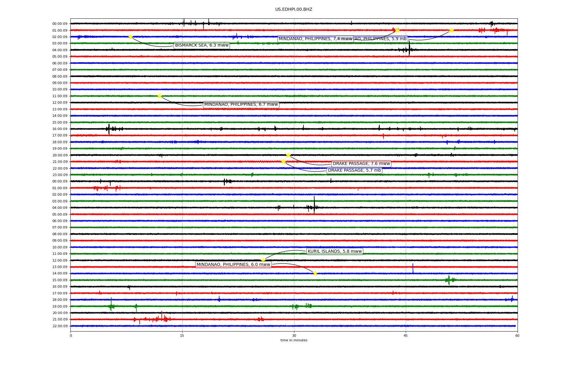Click the MINDANAO, PHILIPPINES, 6.7 mww label
This screenshot has height=368, width=588.
coord(241,105)
